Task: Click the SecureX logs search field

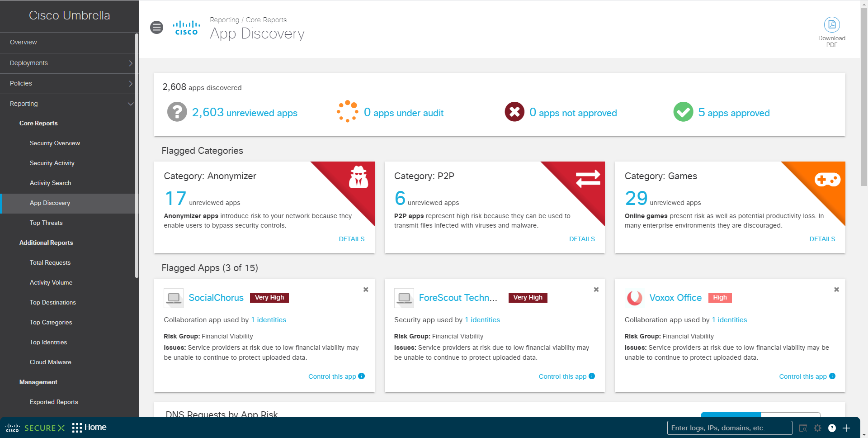Action: point(730,428)
